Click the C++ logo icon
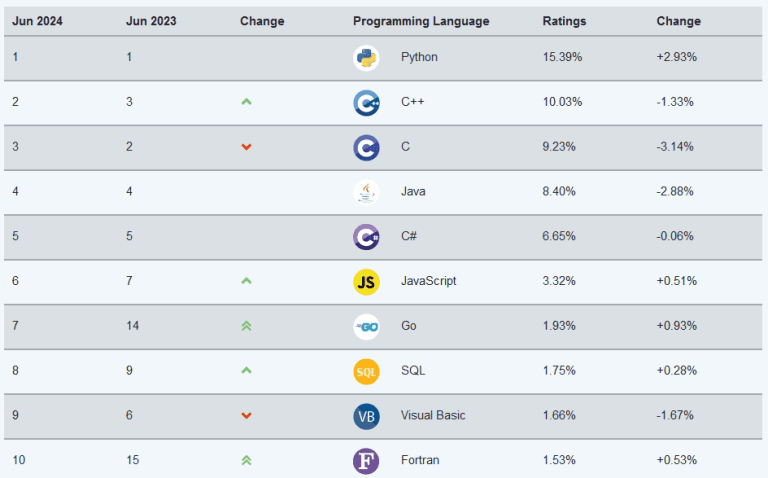 pyautogui.click(x=366, y=103)
